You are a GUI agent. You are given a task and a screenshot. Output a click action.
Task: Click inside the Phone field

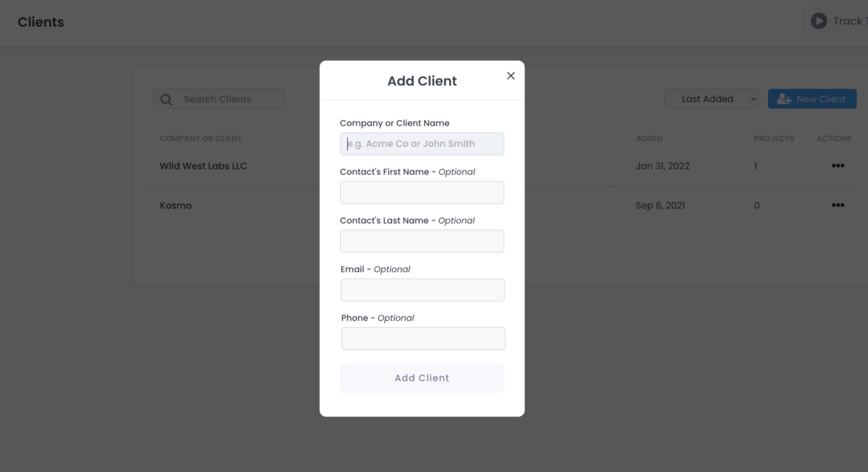coord(422,338)
